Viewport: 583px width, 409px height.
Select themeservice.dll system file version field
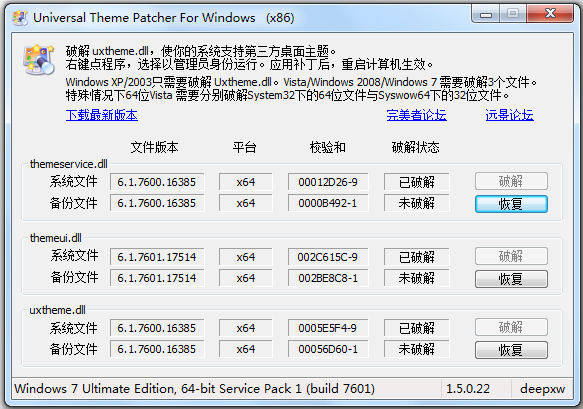pos(157,182)
